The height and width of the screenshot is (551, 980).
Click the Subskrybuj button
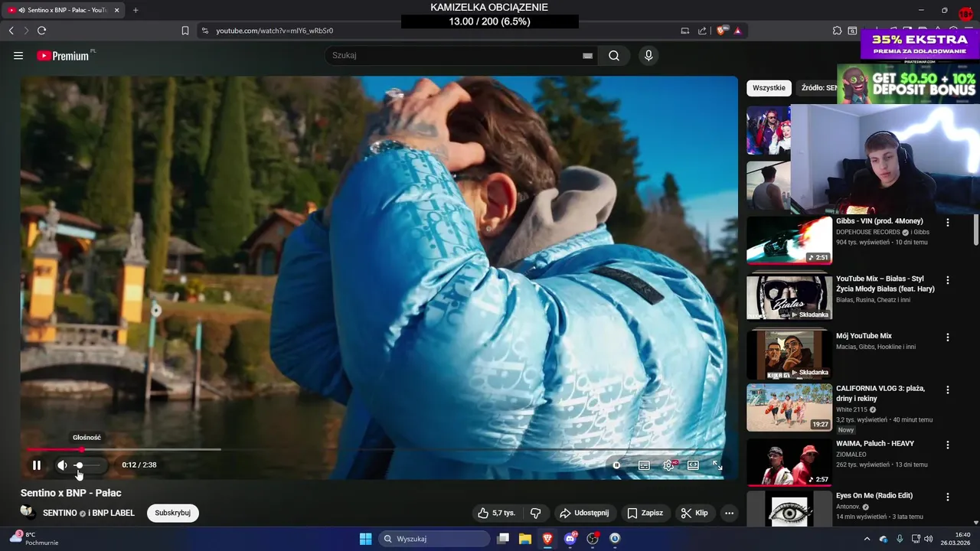click(173, 513)
